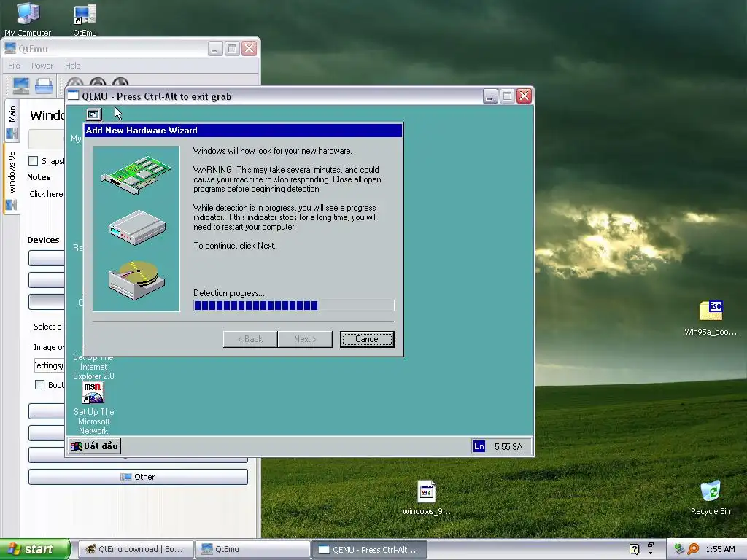This screenshot has height=560, width=747.
Task: Close the QEMU window
Action: point(524,96)
